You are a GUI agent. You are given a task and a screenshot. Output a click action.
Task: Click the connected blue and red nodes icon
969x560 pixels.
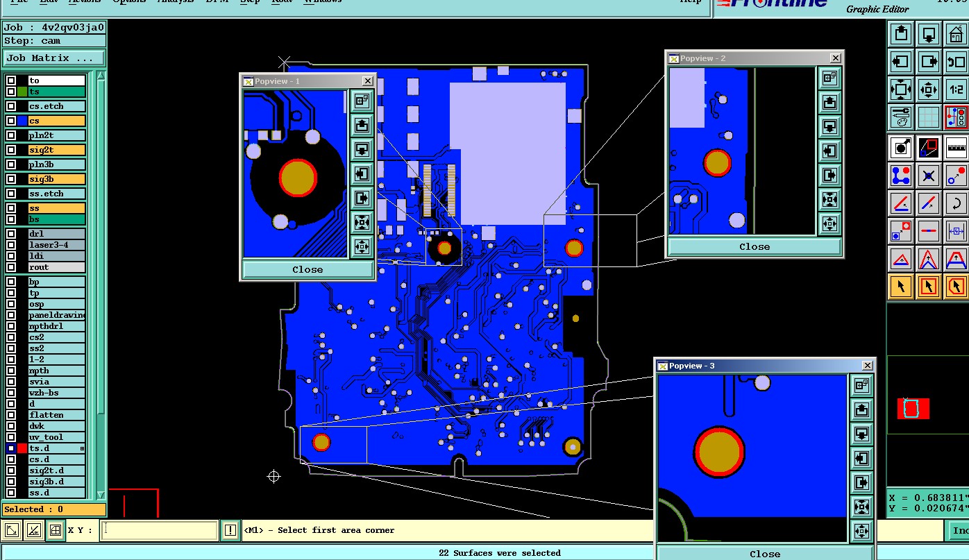pos(900,175)
